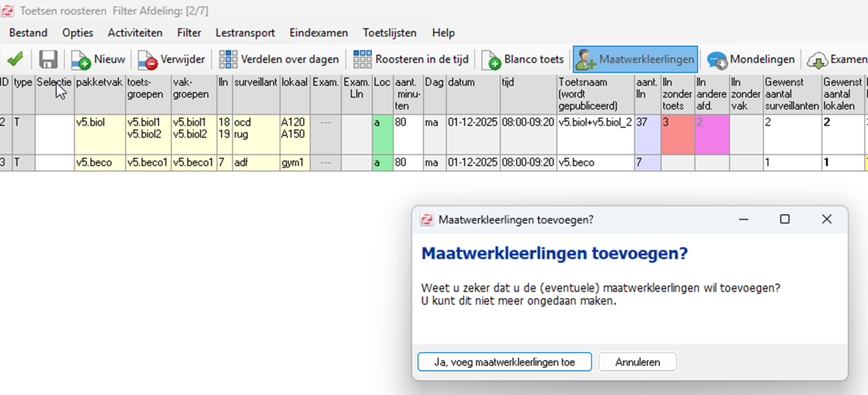This screenshot has height=395, width=868.
Task: Confirm with Ja, voeg maatwerkleerlingen toe
Action: point(504,362)
